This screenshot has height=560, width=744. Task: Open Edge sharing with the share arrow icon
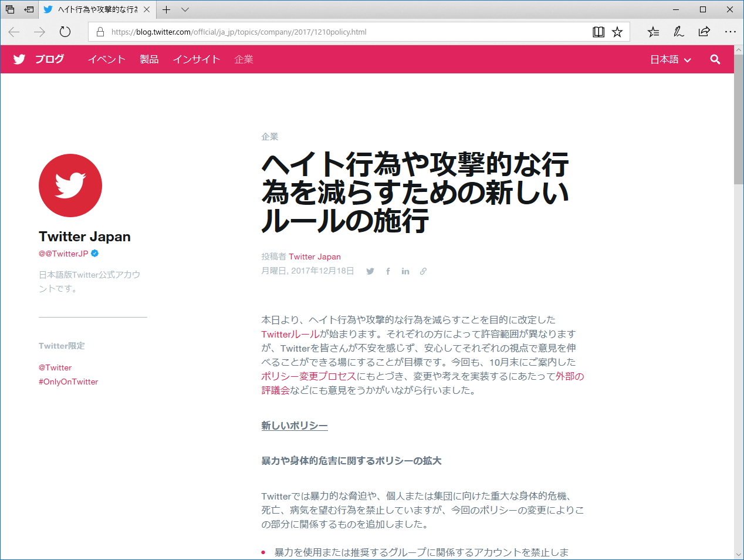[x=704, y=31]
